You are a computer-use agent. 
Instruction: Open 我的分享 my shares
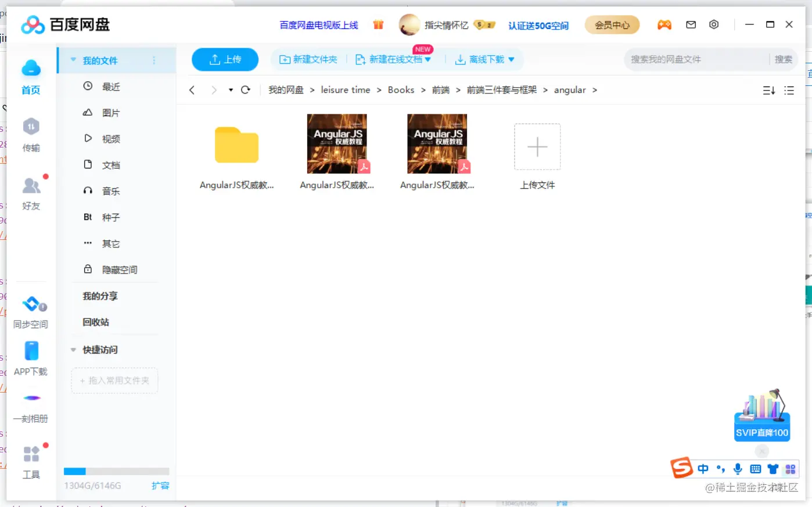[x=100, y=296]
